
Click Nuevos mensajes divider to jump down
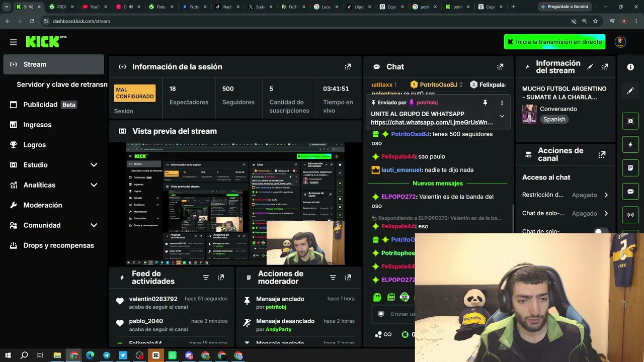point(438,184)
